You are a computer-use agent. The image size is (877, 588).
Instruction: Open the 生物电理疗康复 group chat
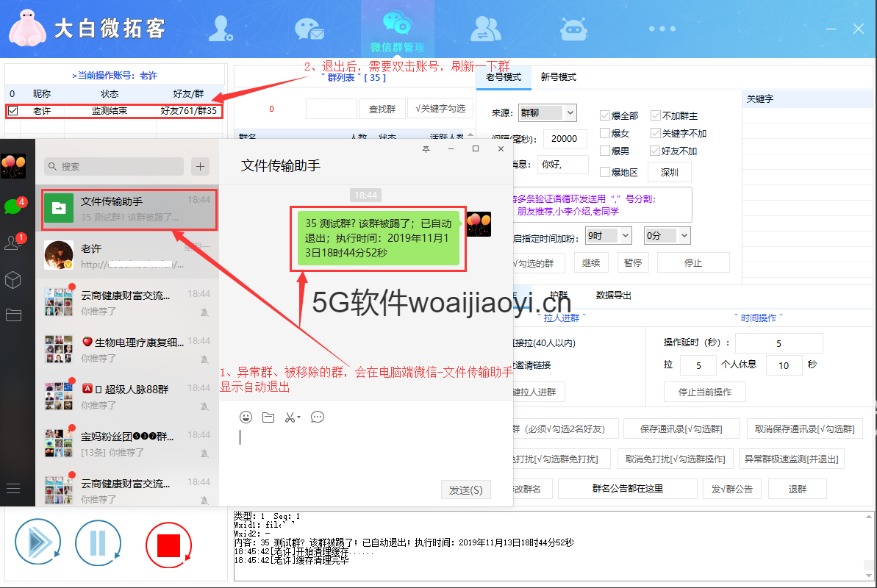point(127,349)
